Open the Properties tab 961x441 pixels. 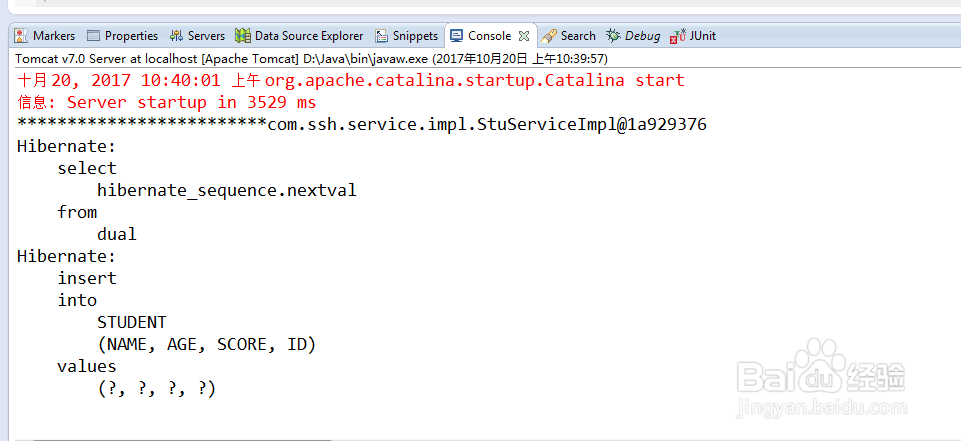131,36
